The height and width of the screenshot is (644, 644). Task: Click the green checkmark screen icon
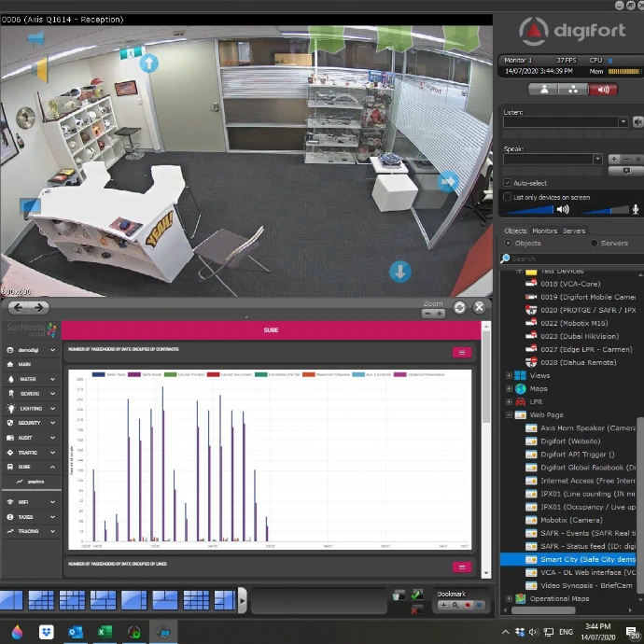pyautogui.click(x=417, y=595)
